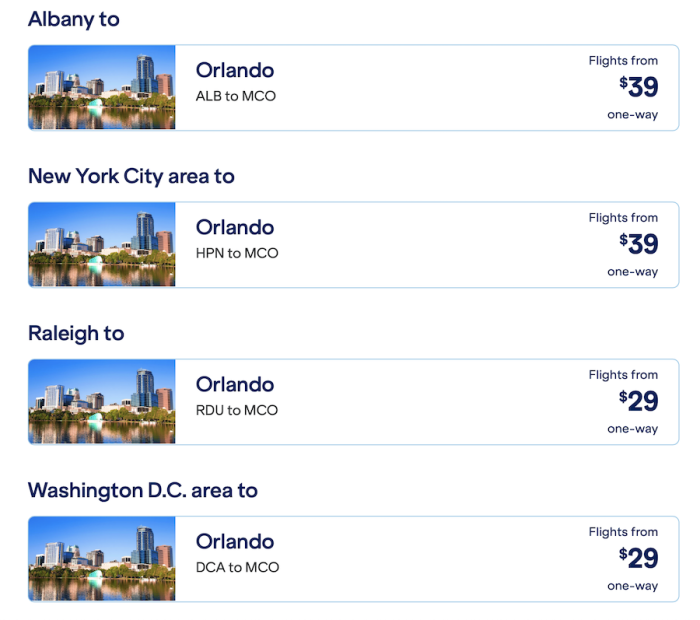Select the Orlando title in Raleigh card
The image size is (700, 620).
click(235, 385)
